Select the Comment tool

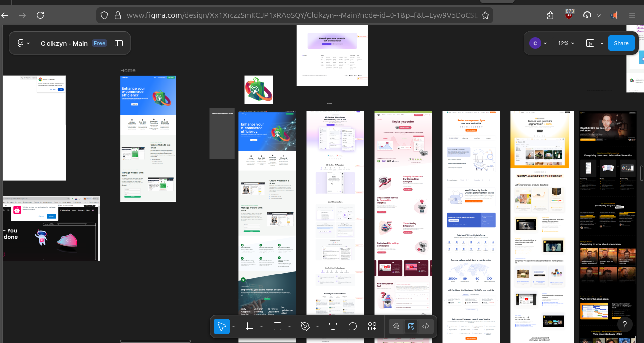[353, 326]
